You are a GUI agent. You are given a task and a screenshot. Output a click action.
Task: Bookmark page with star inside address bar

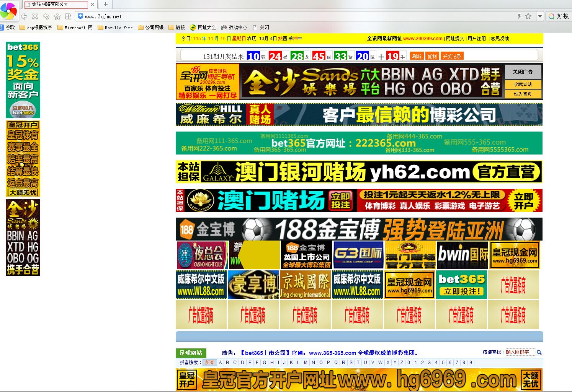(528, 16)
